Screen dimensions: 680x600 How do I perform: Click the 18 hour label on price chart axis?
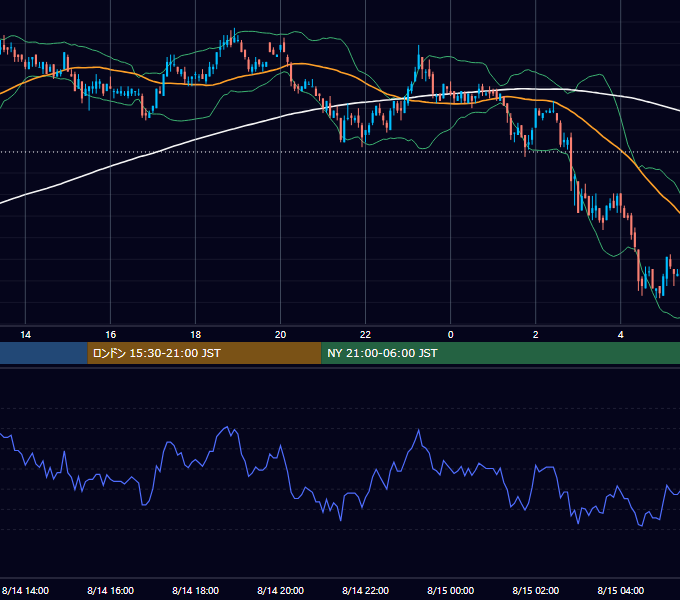pos(196,335)
